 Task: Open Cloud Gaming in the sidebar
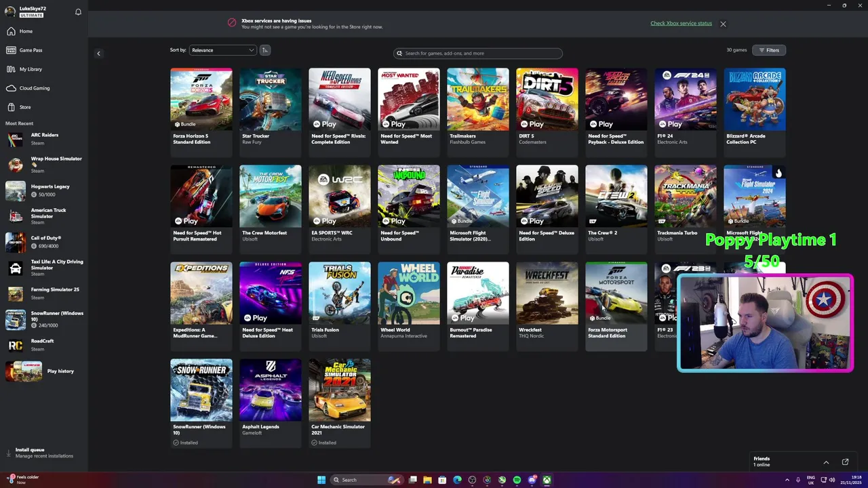(43, 88)
